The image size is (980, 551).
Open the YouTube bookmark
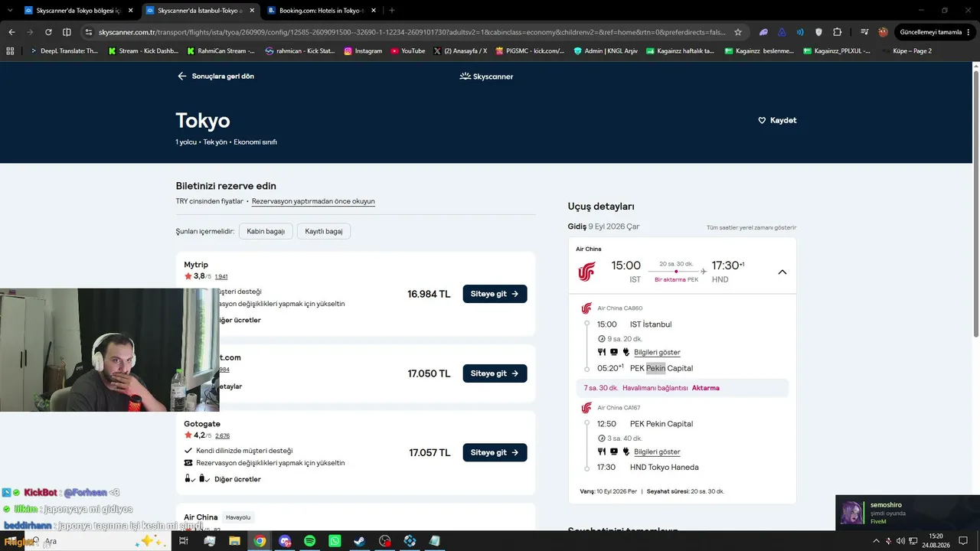[x=407, y=51]
